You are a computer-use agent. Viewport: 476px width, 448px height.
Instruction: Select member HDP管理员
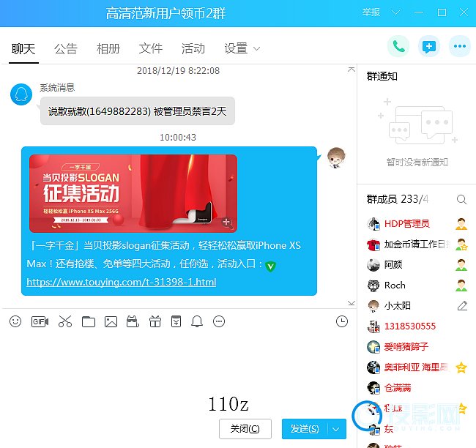point(407,224)
